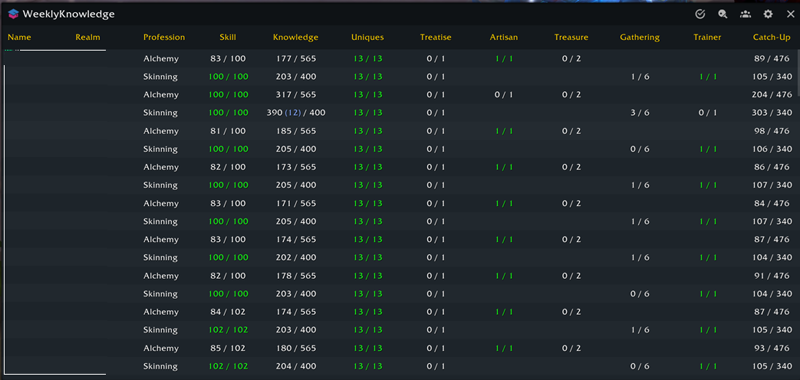Select catch-up cell "84 / 476"

772,204
